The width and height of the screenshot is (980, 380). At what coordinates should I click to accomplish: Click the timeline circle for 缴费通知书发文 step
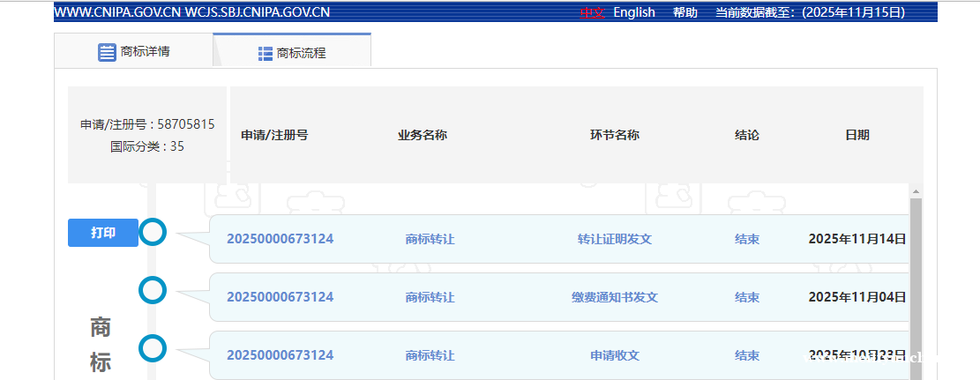pos(153,290)
